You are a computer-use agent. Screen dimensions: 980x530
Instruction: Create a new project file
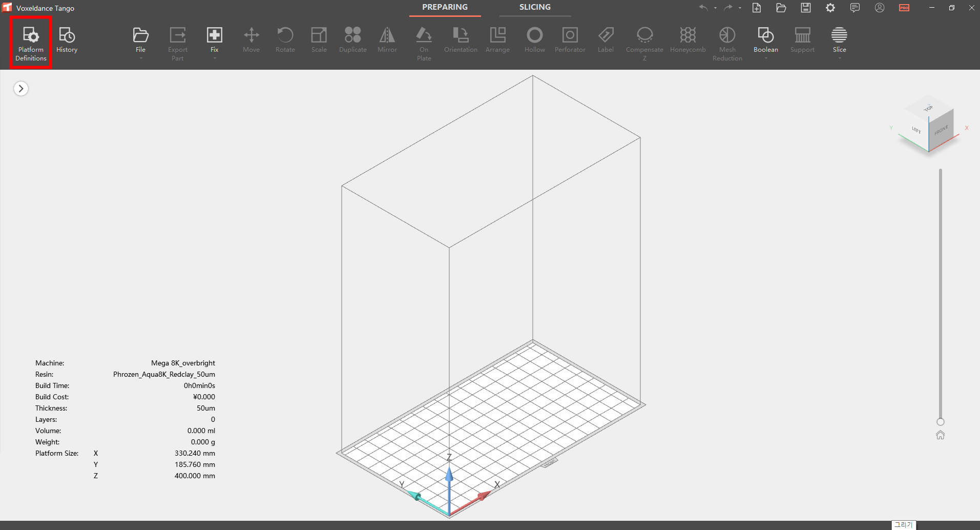tap(757, 8)
